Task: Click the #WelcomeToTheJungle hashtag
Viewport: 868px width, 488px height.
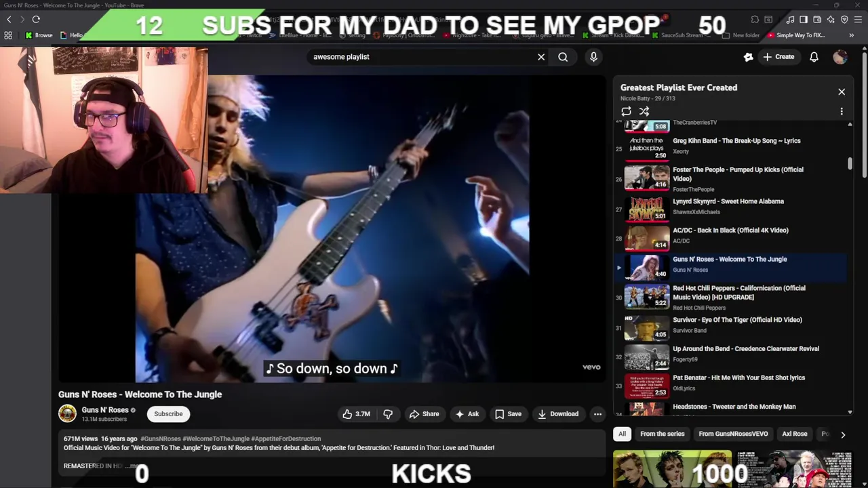Action: [x=216, y=439]
